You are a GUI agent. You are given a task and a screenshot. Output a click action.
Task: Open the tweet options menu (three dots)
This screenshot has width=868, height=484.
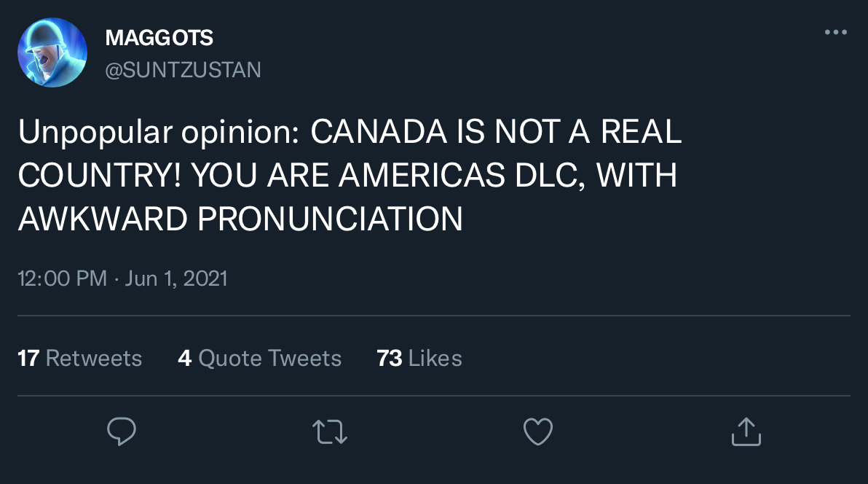point(837,31)
